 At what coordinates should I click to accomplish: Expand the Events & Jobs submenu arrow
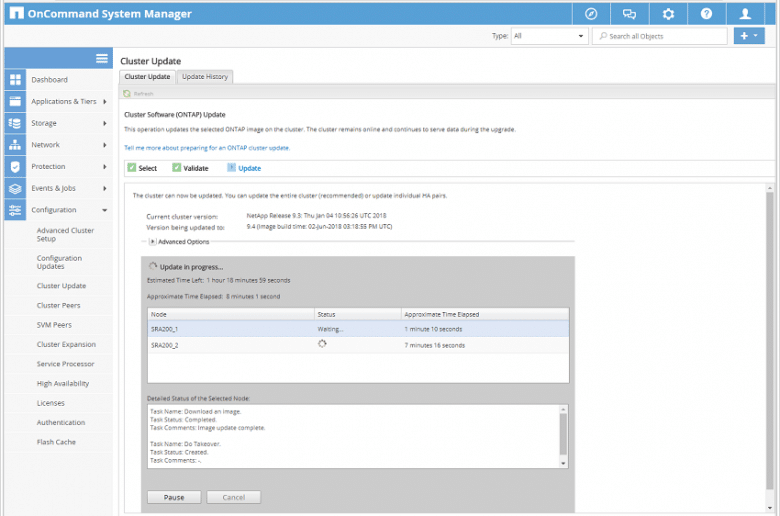point(105,189)
